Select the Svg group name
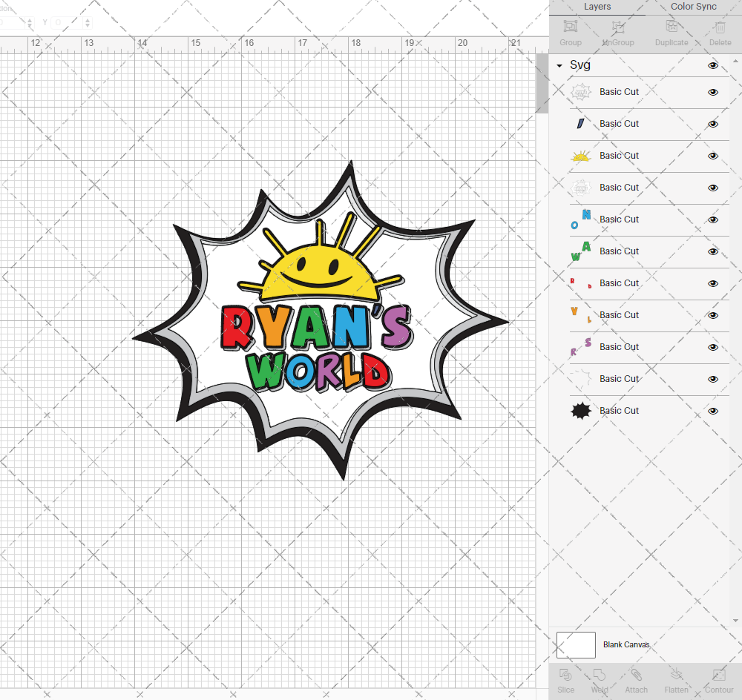The width and height of the screenshot is (742, 700). (x=580, y=65)
